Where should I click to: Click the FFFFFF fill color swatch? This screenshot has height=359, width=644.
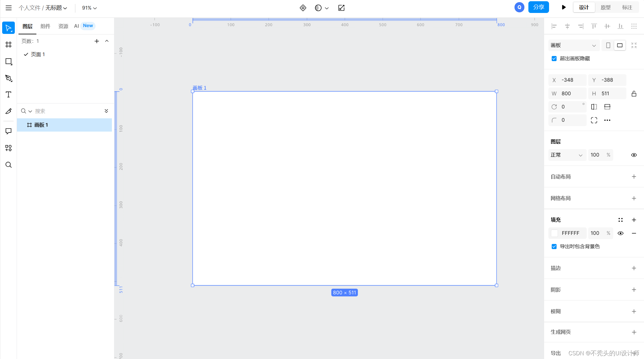tap(554, 233)
